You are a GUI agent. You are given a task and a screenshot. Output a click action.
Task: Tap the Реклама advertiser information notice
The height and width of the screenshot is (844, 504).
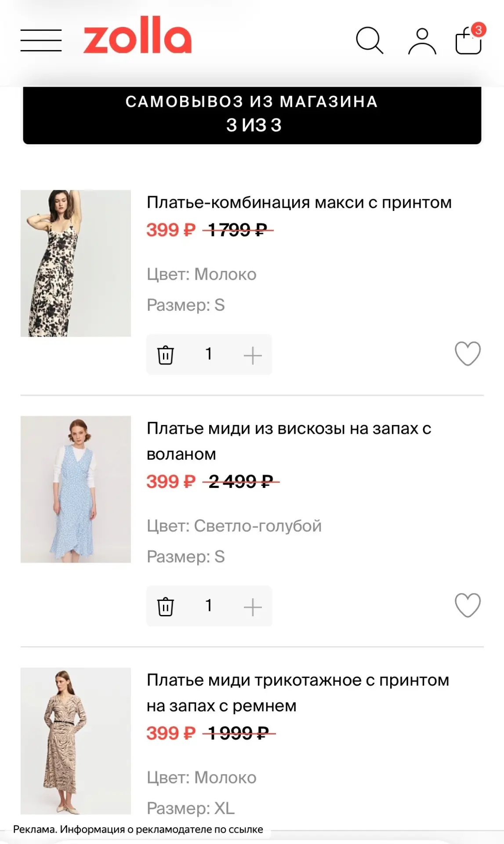coord(138,829)
